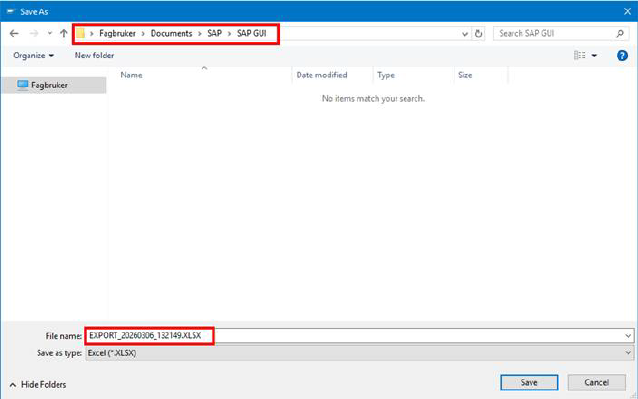
Task: Collapse with Hide Folders
Action: click(38, 384)
